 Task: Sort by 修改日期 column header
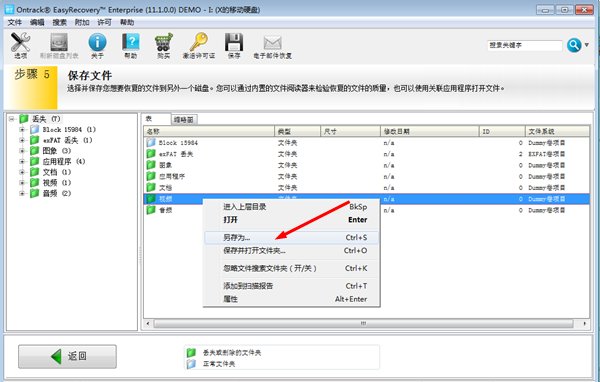430,131
